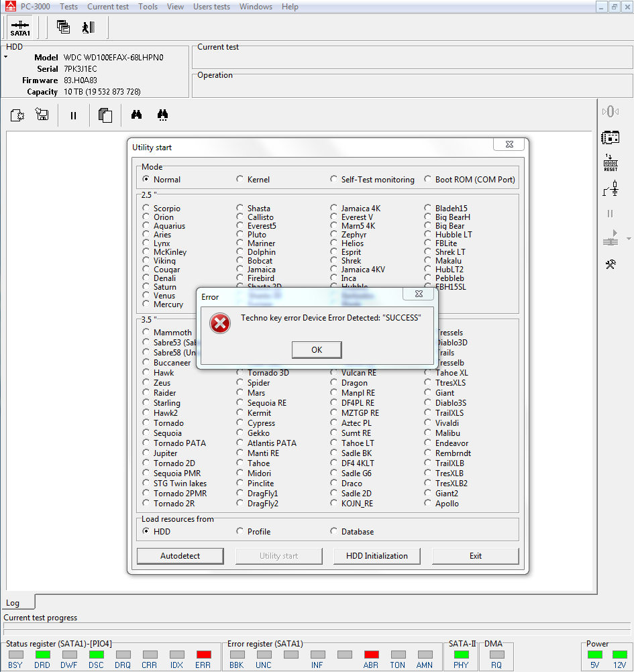Open the Users tests menu
The image size is (634, 672).
[211, 7]
